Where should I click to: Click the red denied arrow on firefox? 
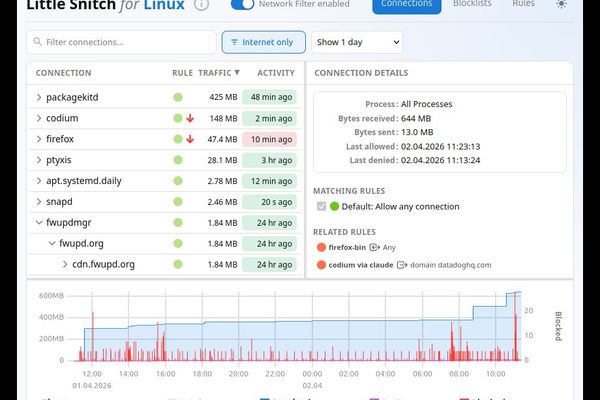190,139
